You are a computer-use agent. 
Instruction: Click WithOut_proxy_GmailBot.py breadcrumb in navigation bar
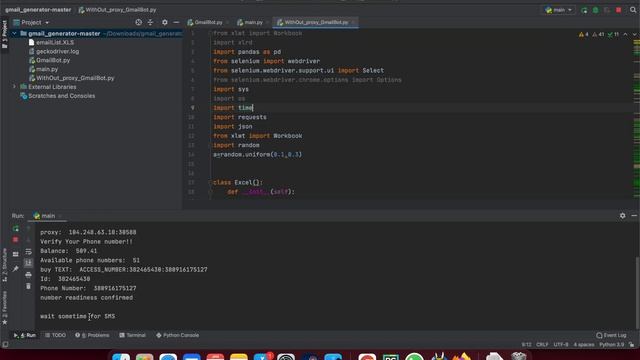117,10
